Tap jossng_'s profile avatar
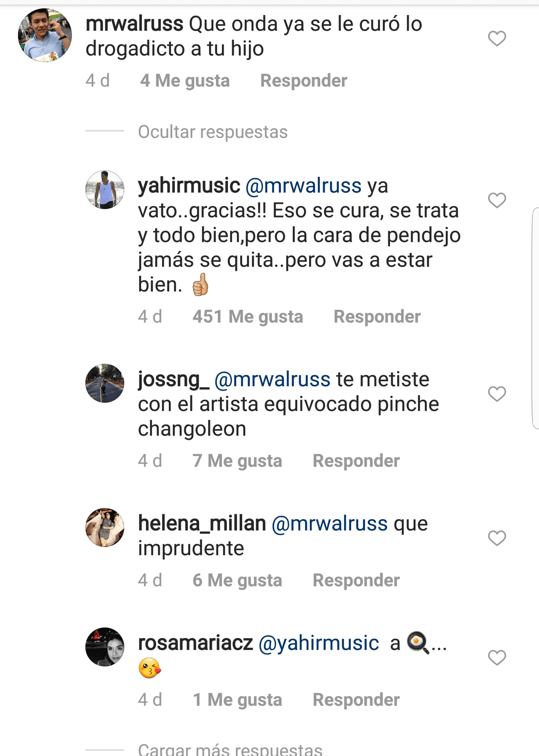This screenshot has width=539, height=756. (x=105, y=383)
